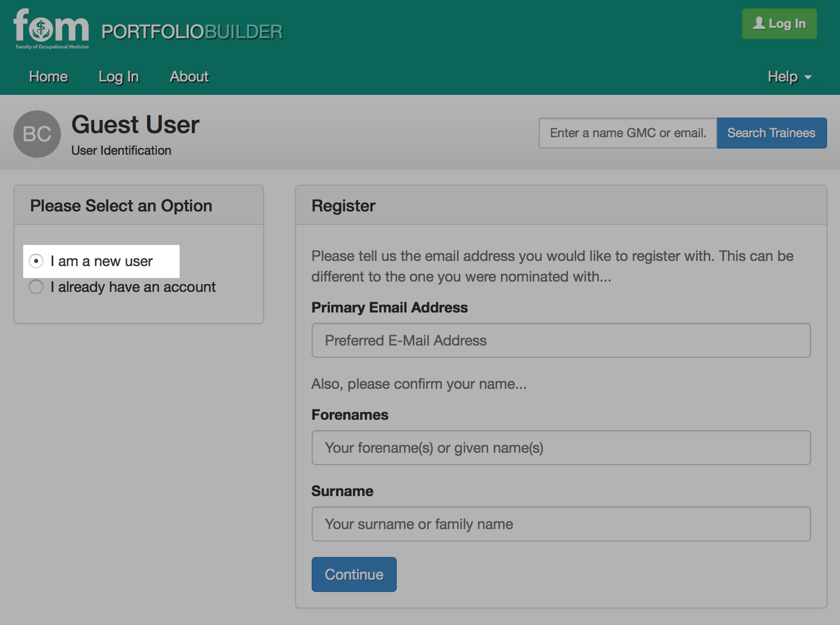Click the FOM Faculty of Occupational Medicine logo

(51, 29)
